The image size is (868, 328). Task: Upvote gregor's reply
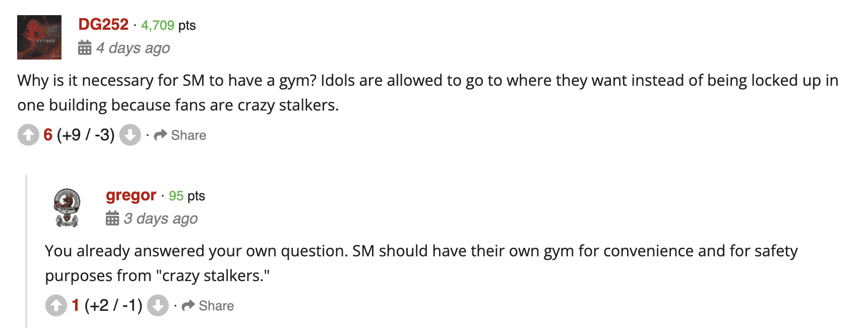(56, 305)
